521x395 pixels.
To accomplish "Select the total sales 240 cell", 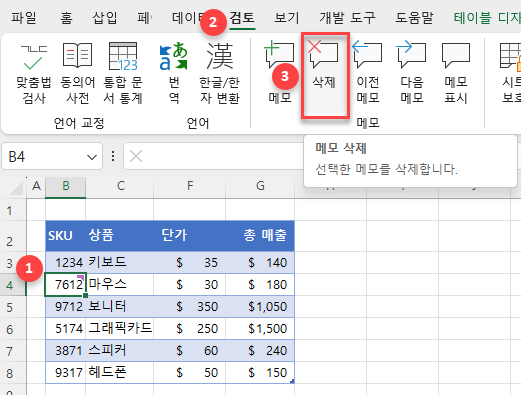I will click(x=260, y=351).
